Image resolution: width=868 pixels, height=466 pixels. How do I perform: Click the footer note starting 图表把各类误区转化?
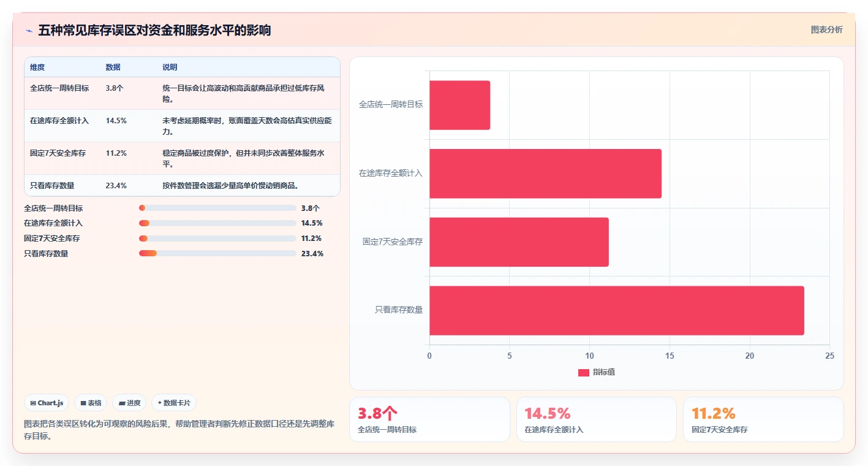(x=179, y=430)
